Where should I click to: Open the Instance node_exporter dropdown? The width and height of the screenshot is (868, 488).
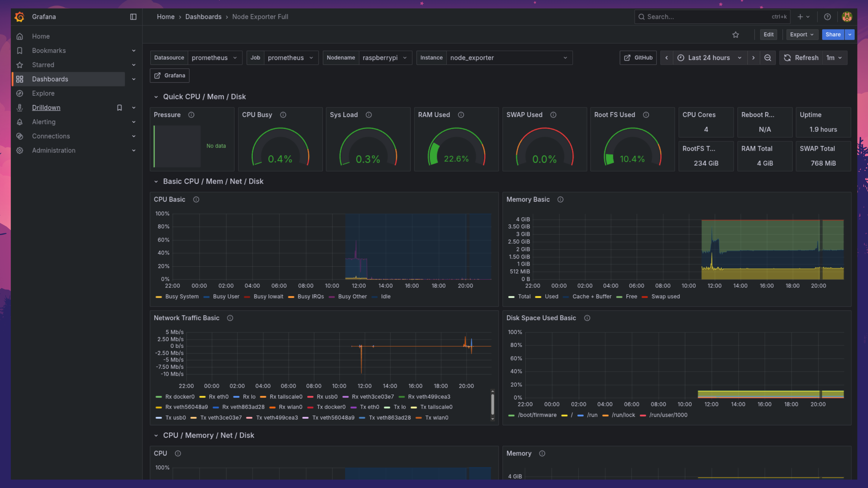pos(509,58)
